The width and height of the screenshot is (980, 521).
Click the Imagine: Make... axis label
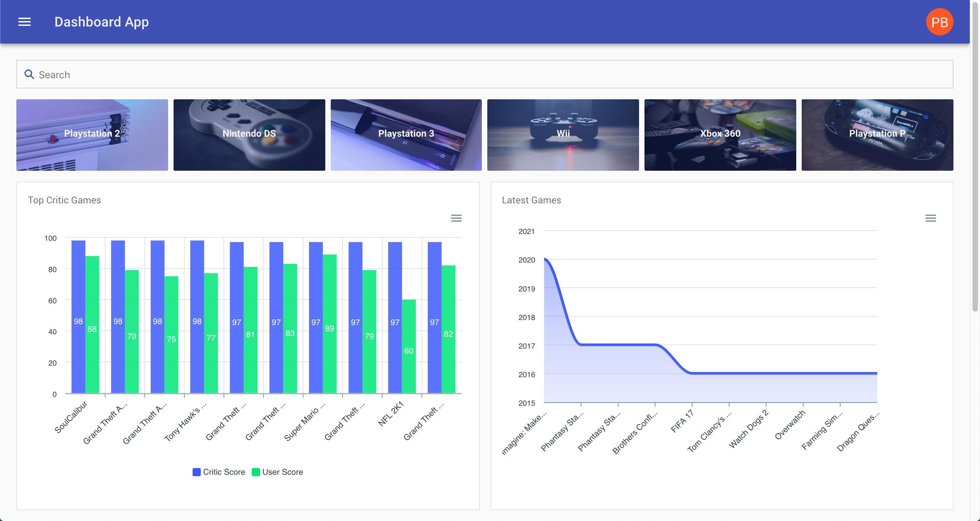[x=524, y=432]
